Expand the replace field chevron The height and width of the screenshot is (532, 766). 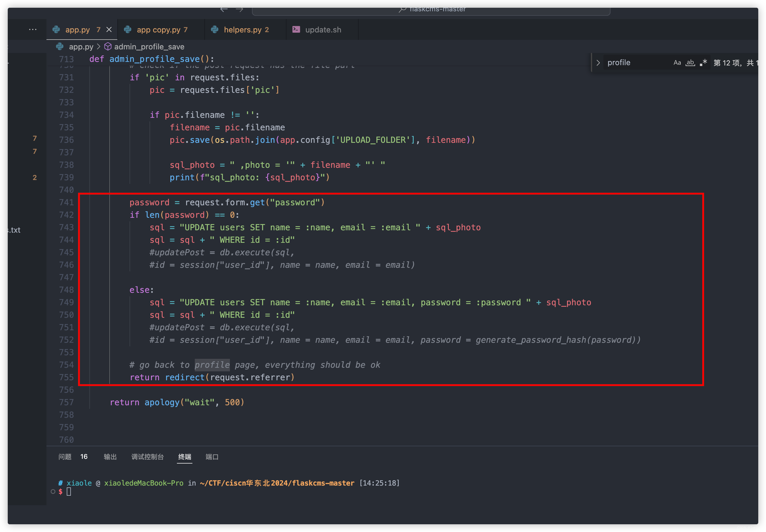598,63
